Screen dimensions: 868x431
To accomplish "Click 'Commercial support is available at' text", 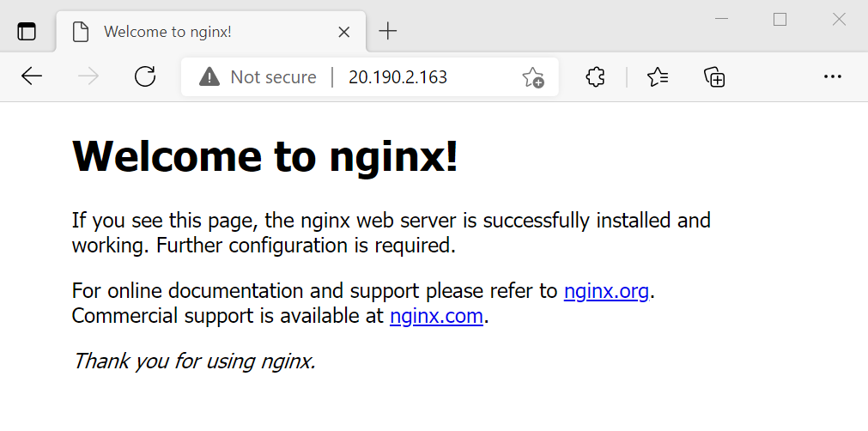I will (228, 316).
